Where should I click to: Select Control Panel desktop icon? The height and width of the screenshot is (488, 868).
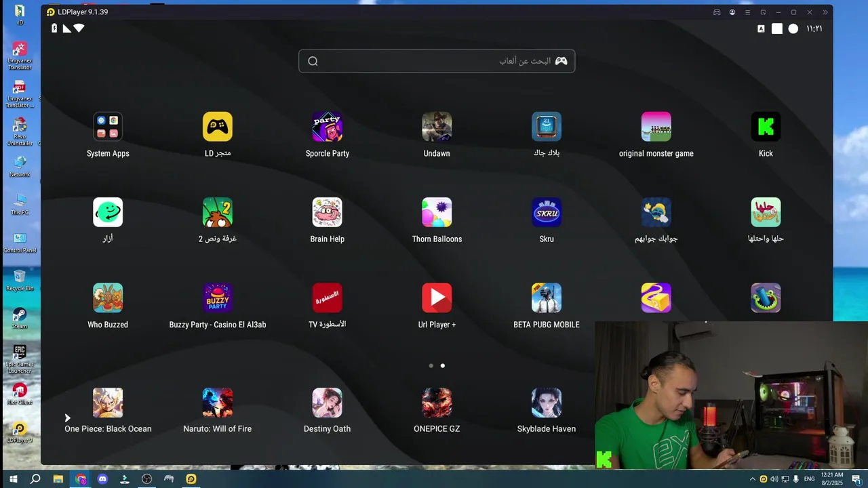[x=20, y=242]
